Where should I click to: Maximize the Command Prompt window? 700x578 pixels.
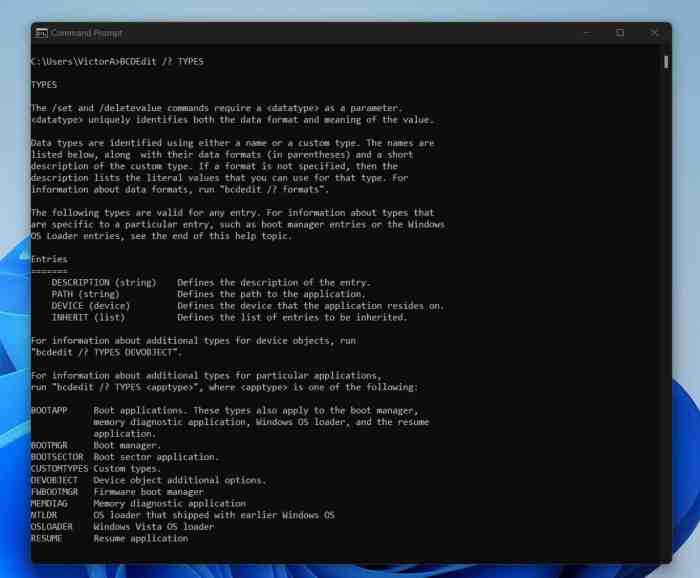tap(619, 33)
